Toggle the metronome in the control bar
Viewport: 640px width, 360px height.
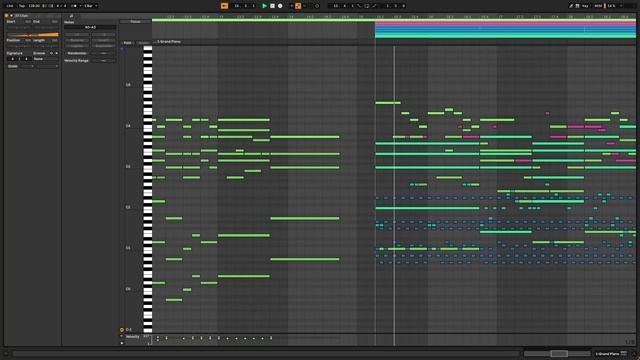[74, 6]
